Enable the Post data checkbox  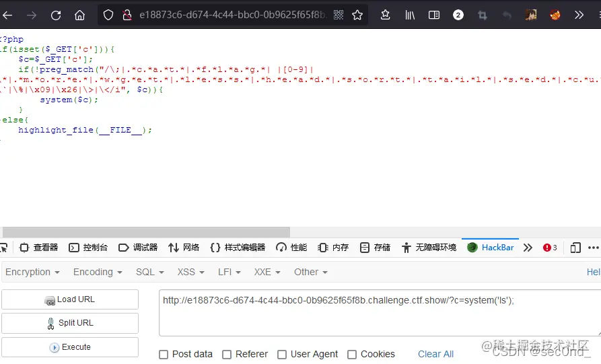click(164, 355)
